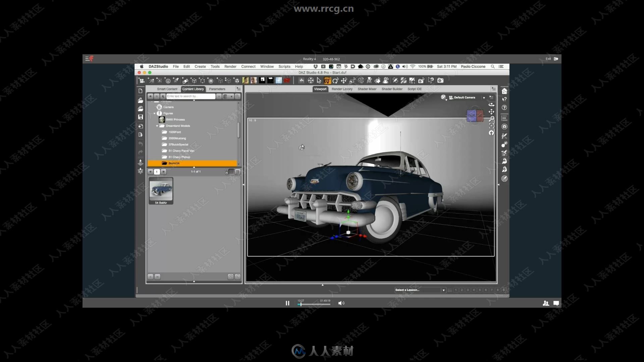The width and height of the screenshot is (644, 362).
Task: Click the New Scene file icon
Action: click(x=141, y=91)
